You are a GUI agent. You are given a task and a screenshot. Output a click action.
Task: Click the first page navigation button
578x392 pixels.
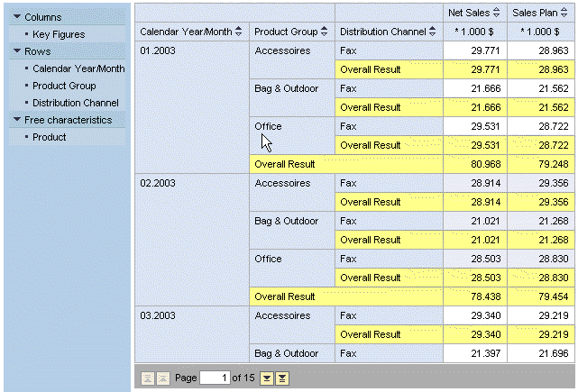[x=148, y=378]
